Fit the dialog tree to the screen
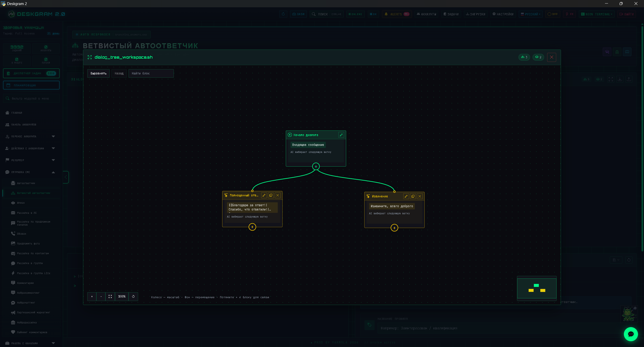 coord(110,296)
